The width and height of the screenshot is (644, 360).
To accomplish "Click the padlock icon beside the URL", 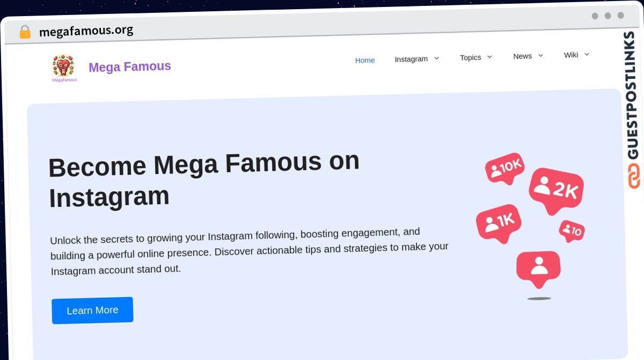I will pos(25,32).
